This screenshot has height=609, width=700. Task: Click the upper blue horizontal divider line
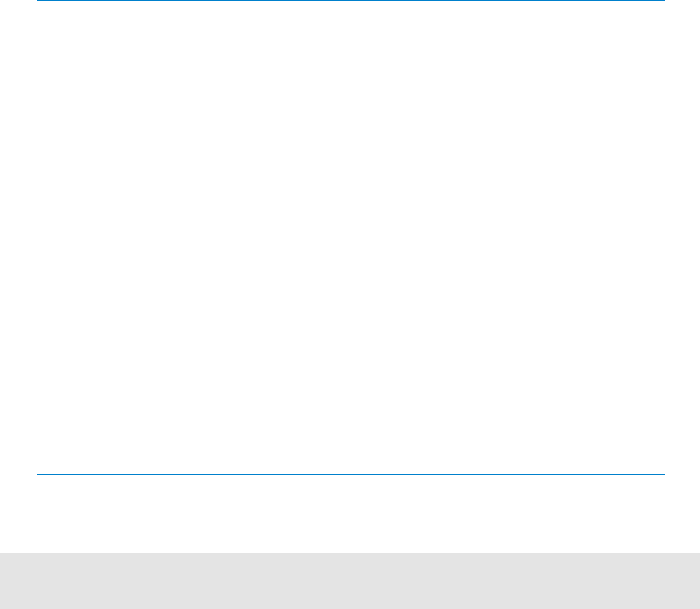[351, 1]
